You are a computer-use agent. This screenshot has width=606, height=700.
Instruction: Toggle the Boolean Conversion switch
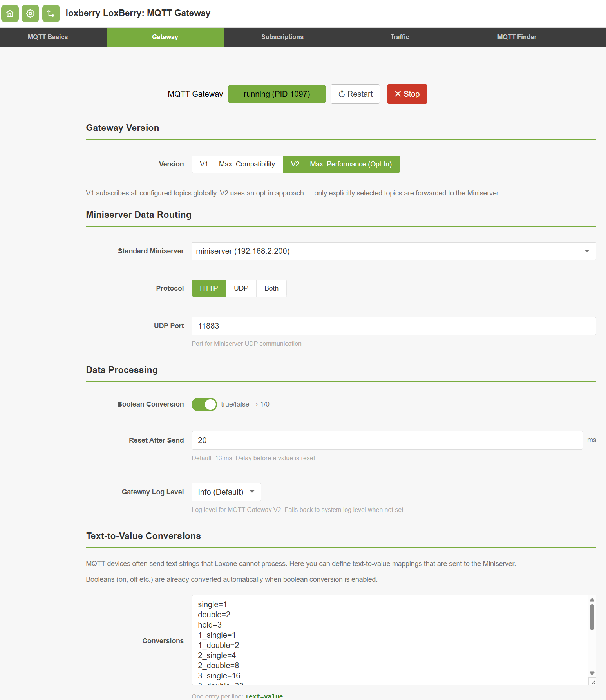204,404
